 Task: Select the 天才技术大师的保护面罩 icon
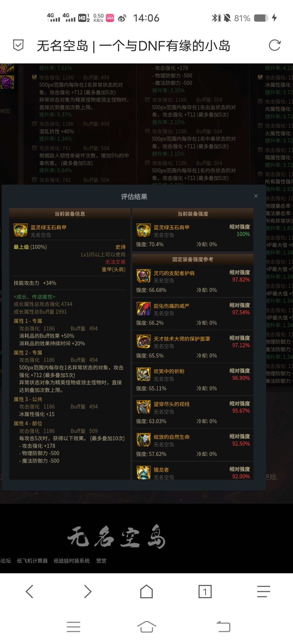[x=144, y=342]
